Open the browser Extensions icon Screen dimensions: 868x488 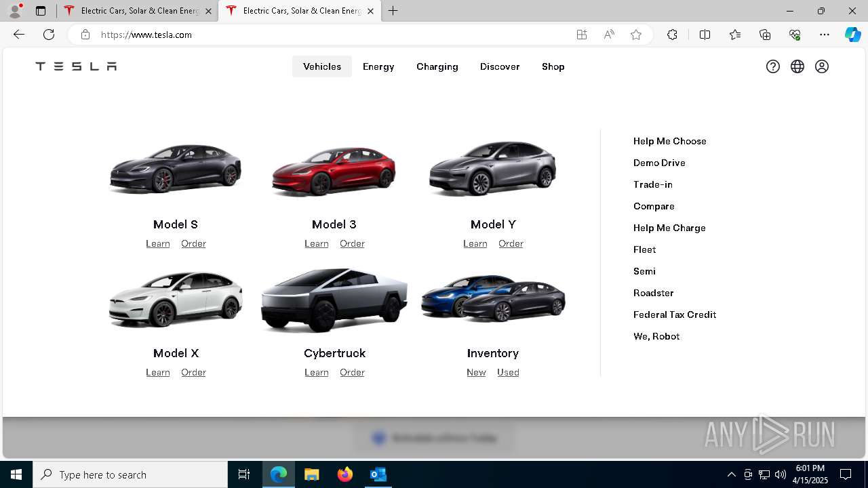click(x=672, y=35)
